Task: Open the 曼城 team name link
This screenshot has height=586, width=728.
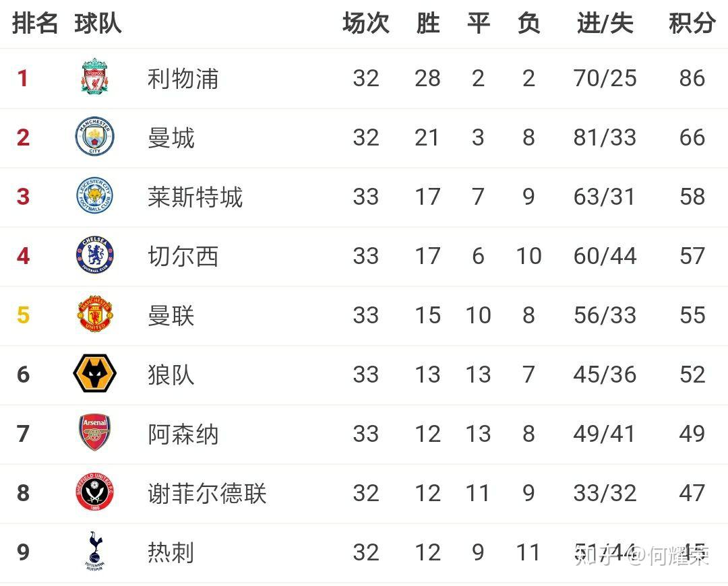Action: point(171,138)
